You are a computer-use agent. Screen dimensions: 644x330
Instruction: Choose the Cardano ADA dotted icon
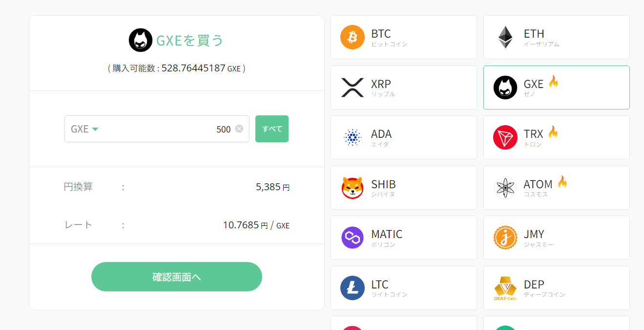coord(353,137)
